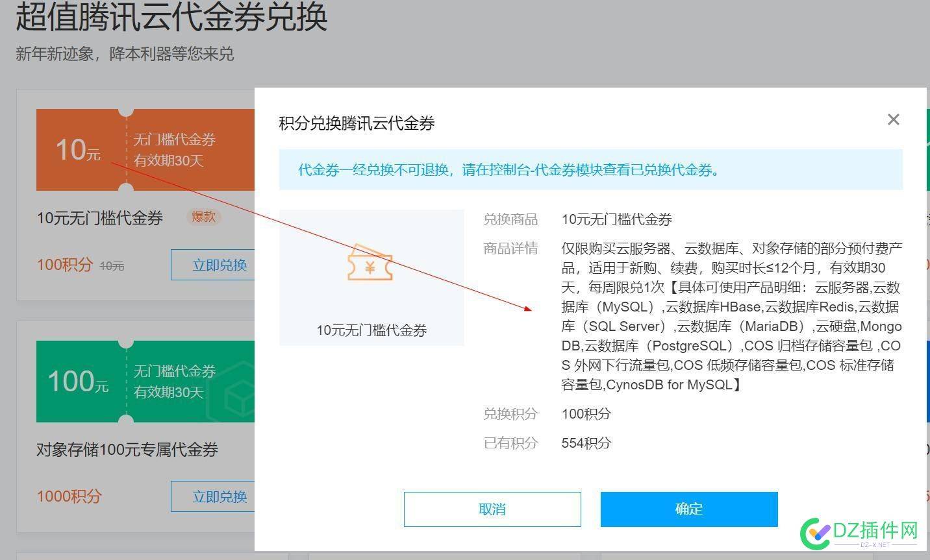The image size is (930, 560).
Task: Click the 已有积分 value 554积分
Action: click(586, 443)
